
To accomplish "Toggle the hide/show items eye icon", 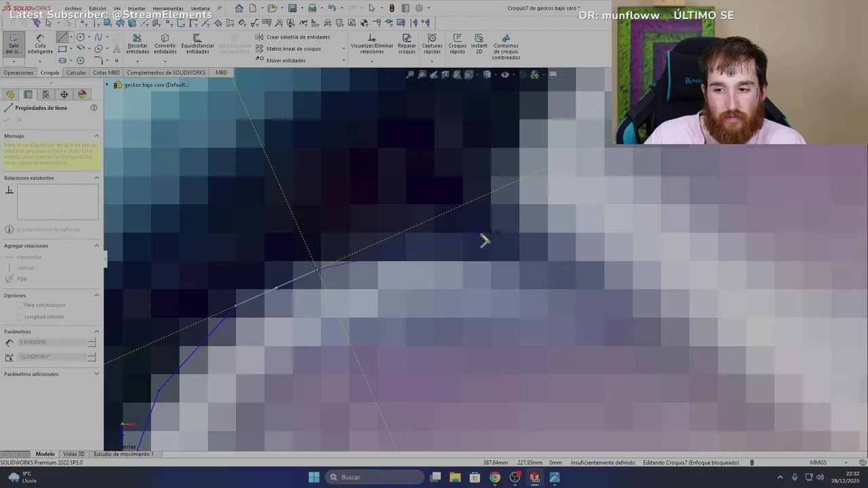I will (505, 75).
